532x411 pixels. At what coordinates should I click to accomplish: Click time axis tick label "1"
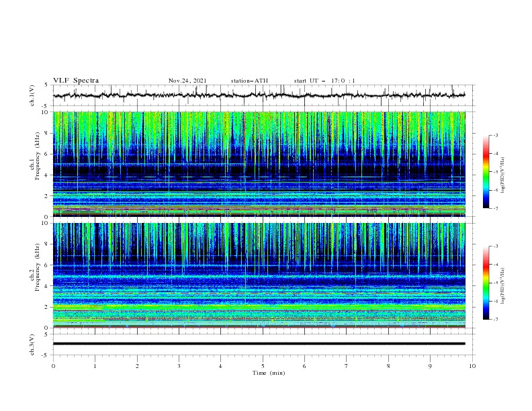tap(95, 366)
